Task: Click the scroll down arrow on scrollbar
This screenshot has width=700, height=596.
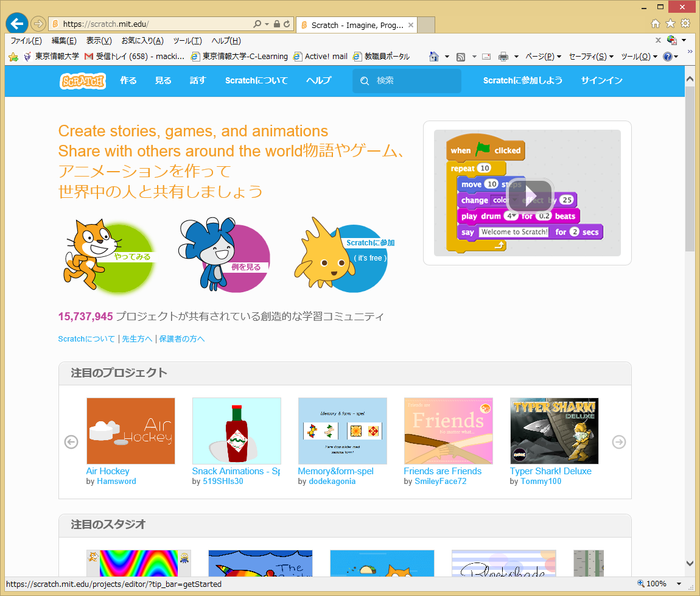Action: 690,563
